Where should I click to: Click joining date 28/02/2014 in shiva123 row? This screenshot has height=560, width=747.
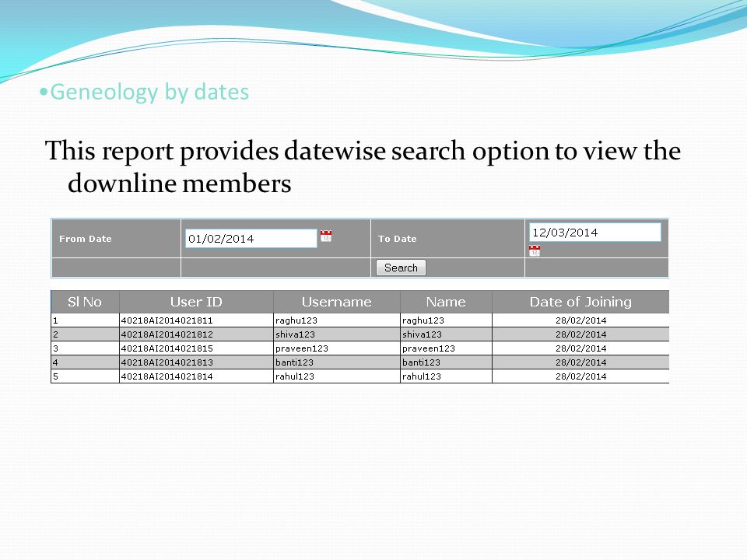[580, 334]
